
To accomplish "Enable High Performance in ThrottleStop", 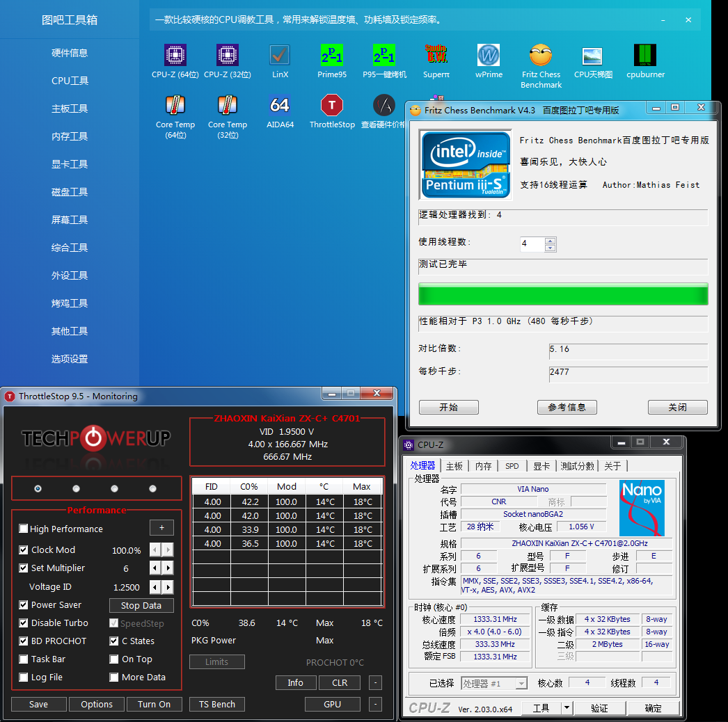I will pos(23,529).
